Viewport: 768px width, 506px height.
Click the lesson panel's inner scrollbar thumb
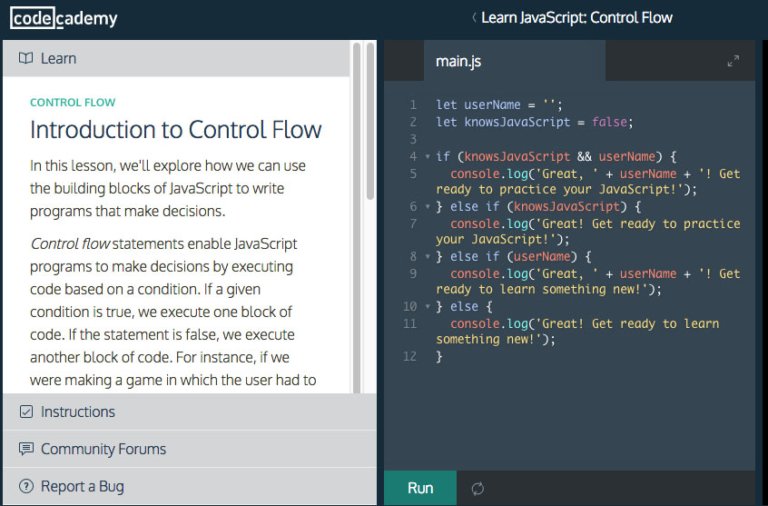pos(357,218)
